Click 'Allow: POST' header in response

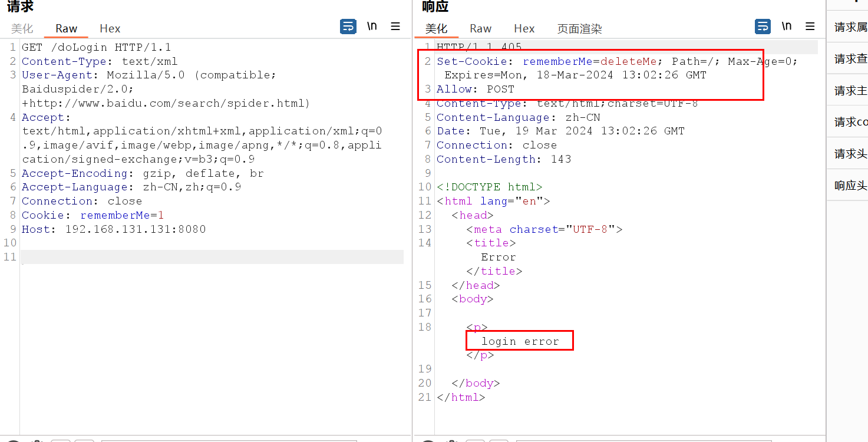(476, 89)
